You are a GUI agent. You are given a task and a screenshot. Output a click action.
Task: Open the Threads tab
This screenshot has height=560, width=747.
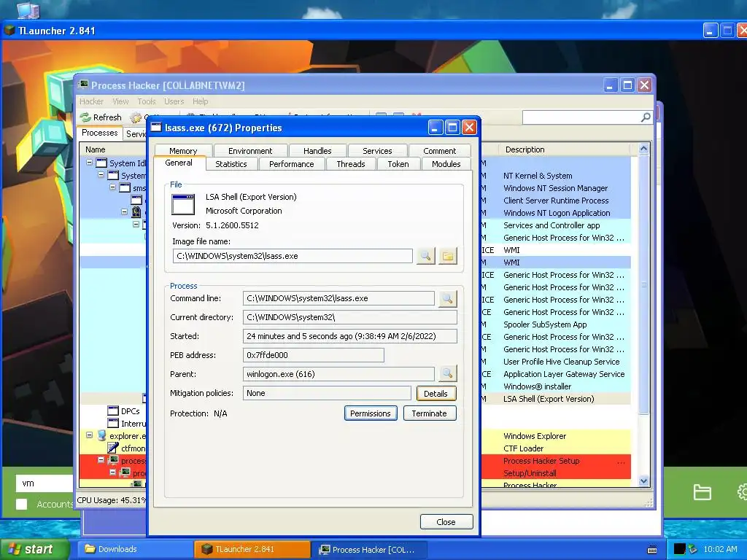coord(351,164)
